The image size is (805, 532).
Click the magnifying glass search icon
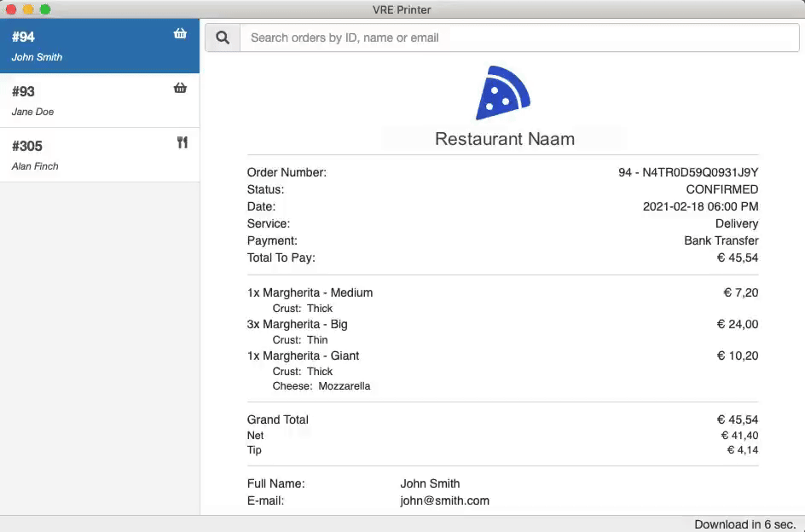pyautogui.click(x=223, y=38)
